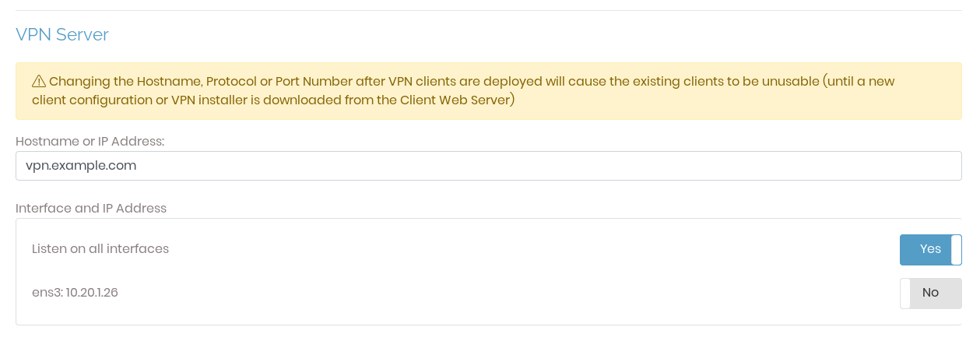Image resolution: width=980 pixels, height=348 pixels.
Task: Click the "Hostname or IP Address:" label
Action: coord(90,141)
